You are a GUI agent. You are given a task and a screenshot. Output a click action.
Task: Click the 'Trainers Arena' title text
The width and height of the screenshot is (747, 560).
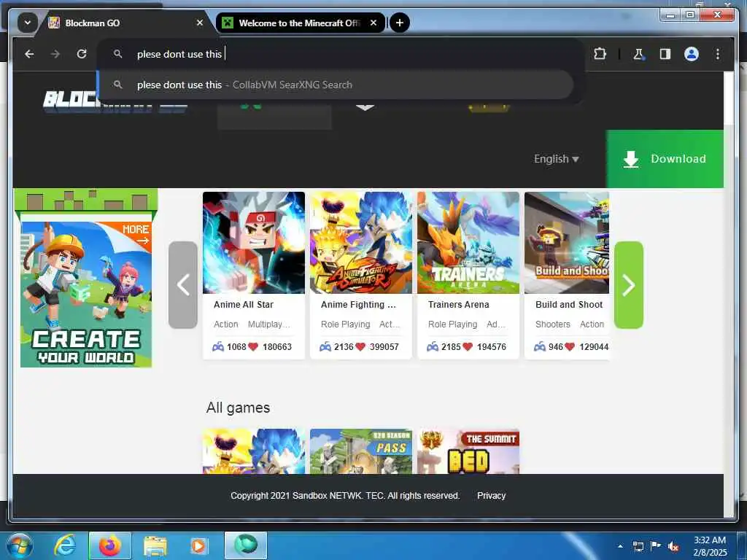tap(458, 305)
